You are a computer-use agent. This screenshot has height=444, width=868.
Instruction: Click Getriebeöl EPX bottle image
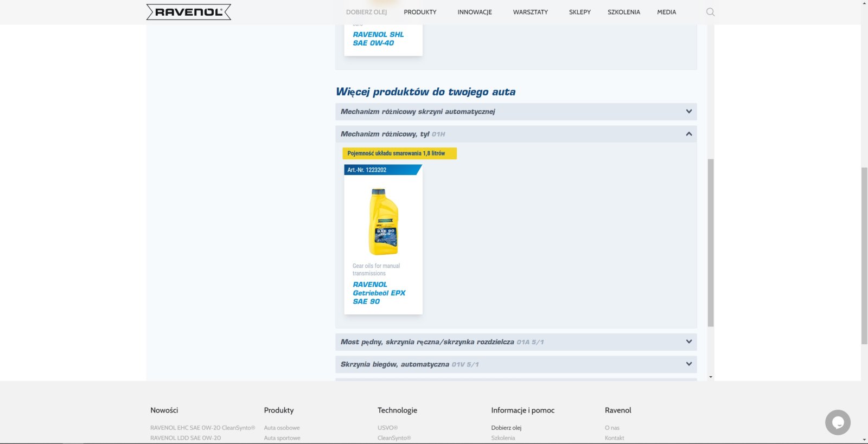pos(384,222)
